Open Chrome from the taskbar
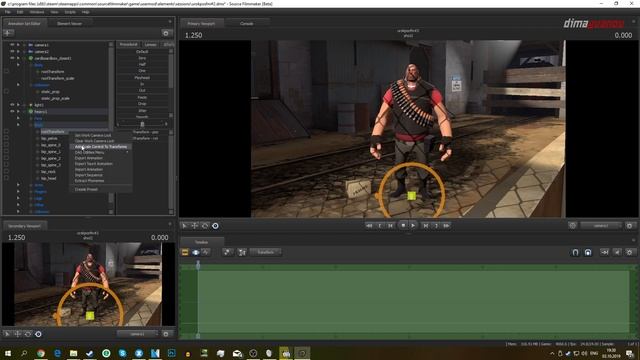 [41, 353]
